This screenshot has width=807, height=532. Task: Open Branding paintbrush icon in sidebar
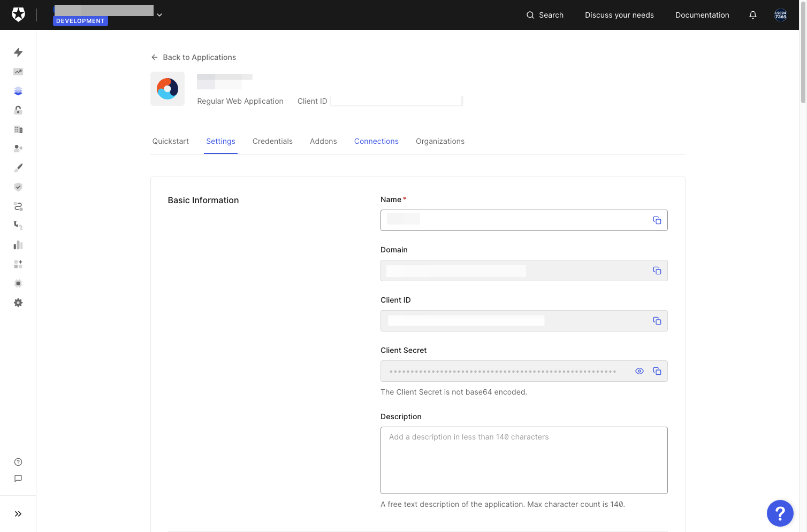pyautogui.click(x=18, y=168)
